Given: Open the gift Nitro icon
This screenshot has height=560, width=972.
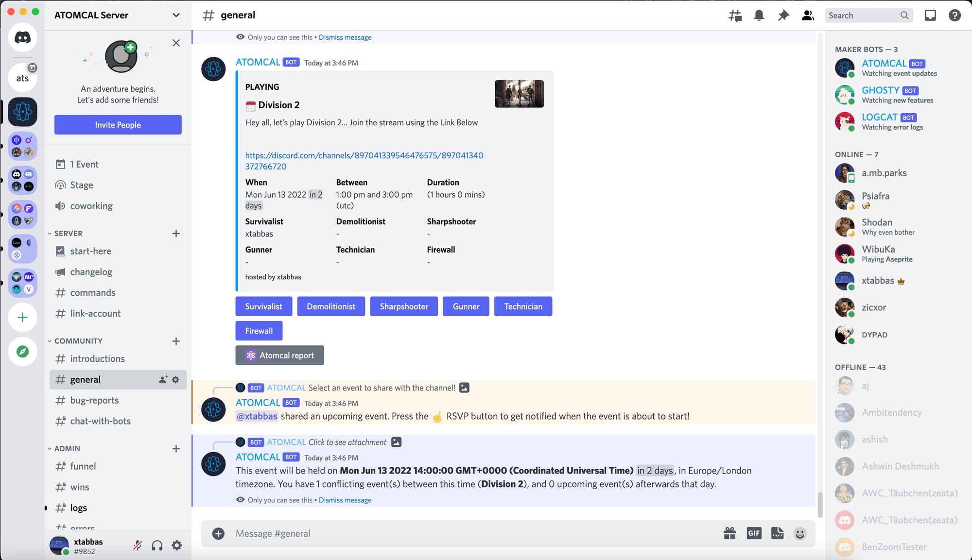Looking at the screenshot, I should [x=729, y=533].
